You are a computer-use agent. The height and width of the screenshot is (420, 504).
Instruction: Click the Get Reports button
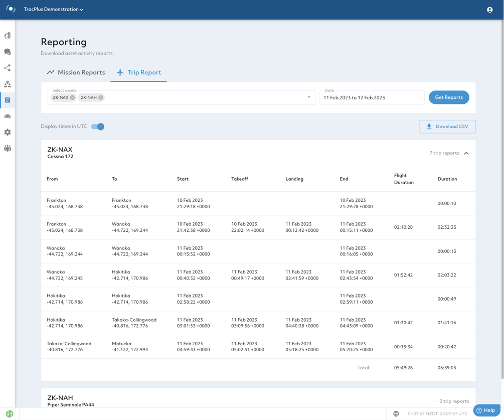coord(448,97)
